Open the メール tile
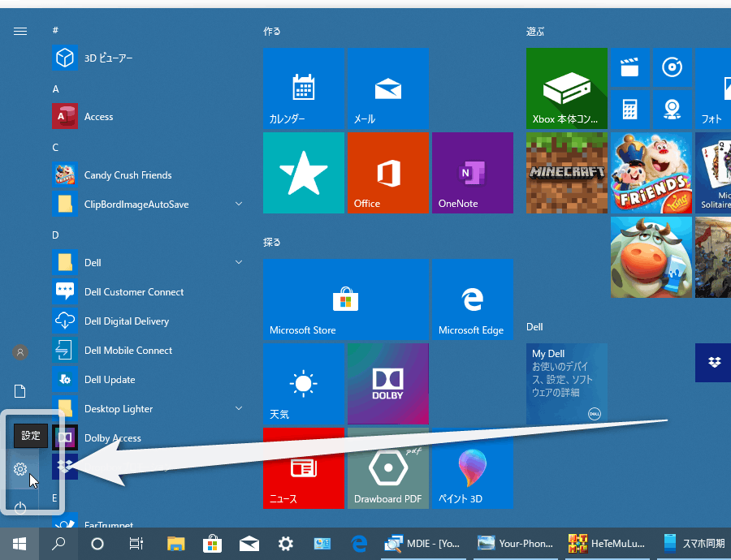The image size is (731, 560). click(x=388, y=88)
